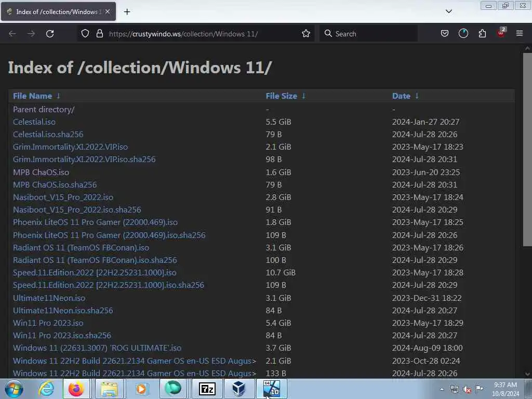Show hidden system tray icons
This screenshot has height=399, width=532.
(x=442, y=390)
